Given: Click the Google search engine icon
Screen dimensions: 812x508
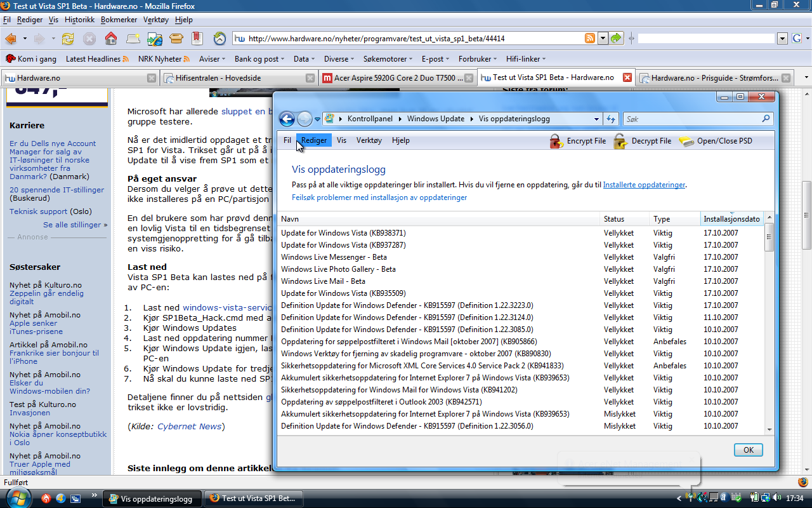Looking at the screenshot, I should 796,38.
